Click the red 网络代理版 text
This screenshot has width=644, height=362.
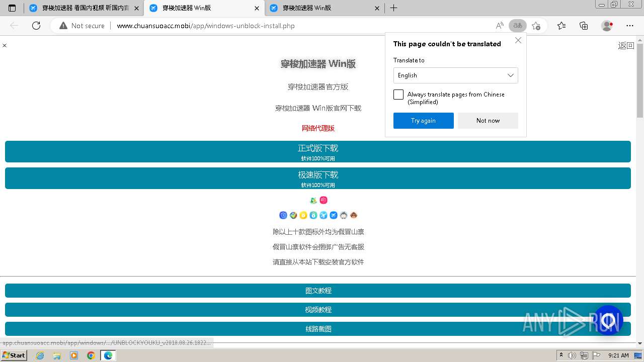point(318,128)
